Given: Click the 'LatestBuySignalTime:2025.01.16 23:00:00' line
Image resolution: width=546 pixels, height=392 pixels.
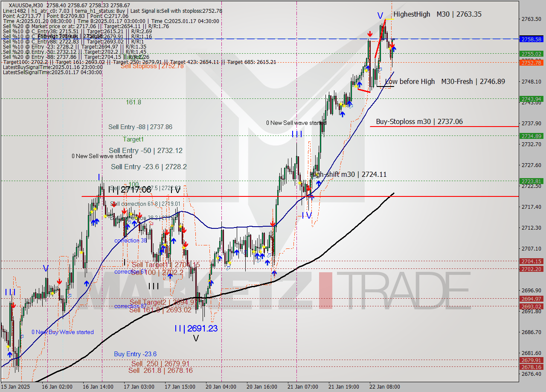Looking at the screenshot, I should [x=53, y=67].
